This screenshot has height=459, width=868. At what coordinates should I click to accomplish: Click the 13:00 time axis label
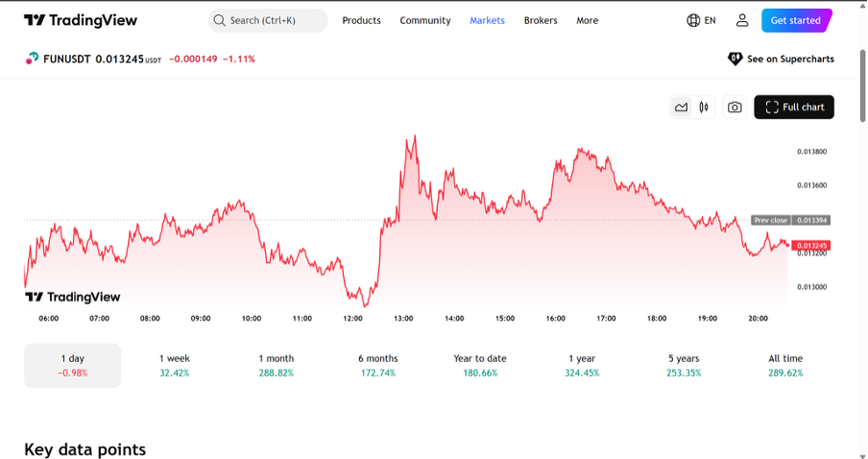coord(403,319)
